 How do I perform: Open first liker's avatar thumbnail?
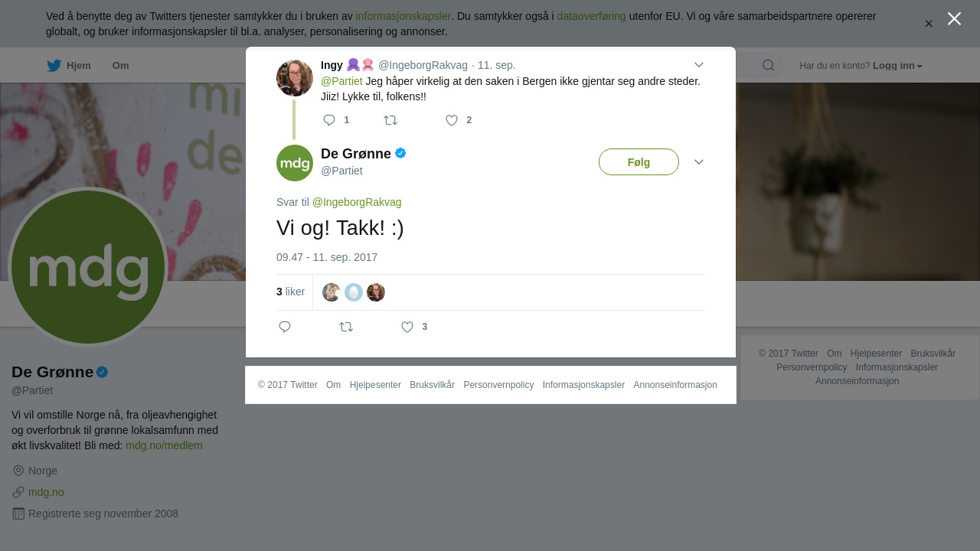332,292
